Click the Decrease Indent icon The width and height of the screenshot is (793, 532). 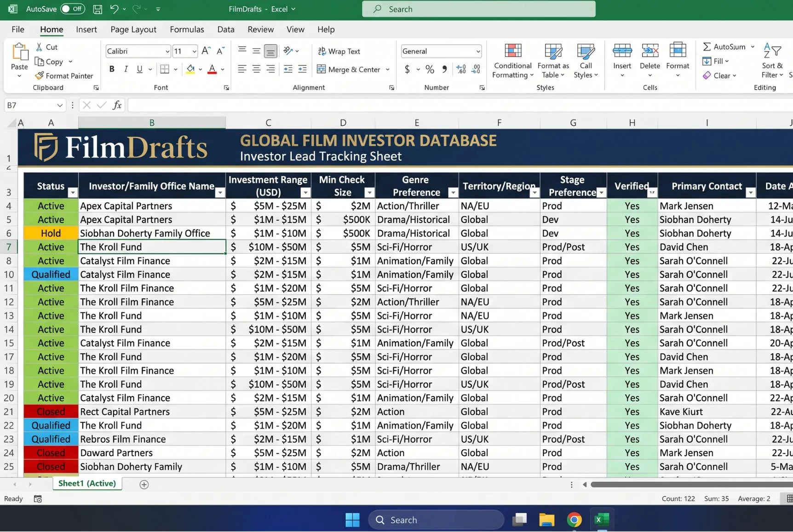coord(288,69)
